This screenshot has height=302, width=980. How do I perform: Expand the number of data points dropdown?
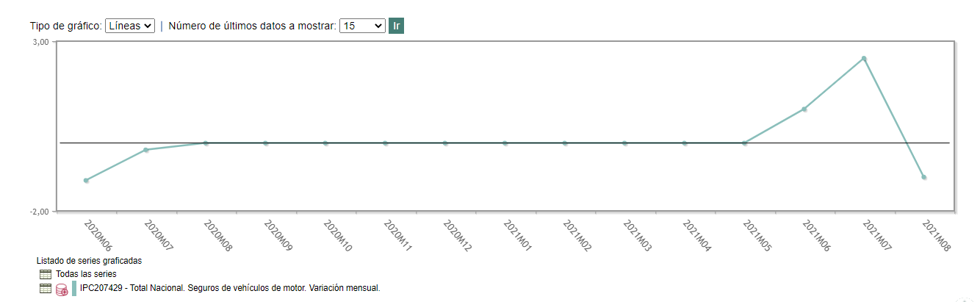click(362, 26)
